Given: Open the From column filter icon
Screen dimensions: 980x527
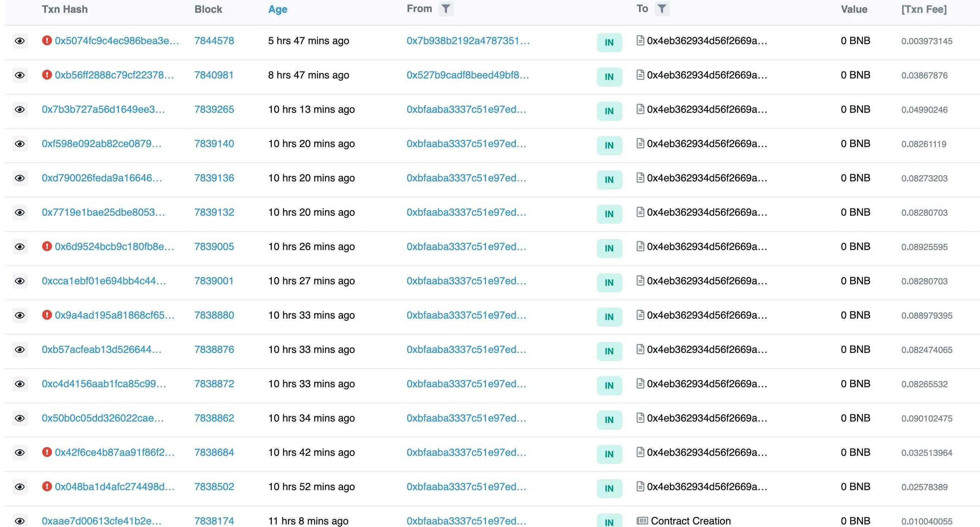Looking at the screenshot, I should (446, 9).
